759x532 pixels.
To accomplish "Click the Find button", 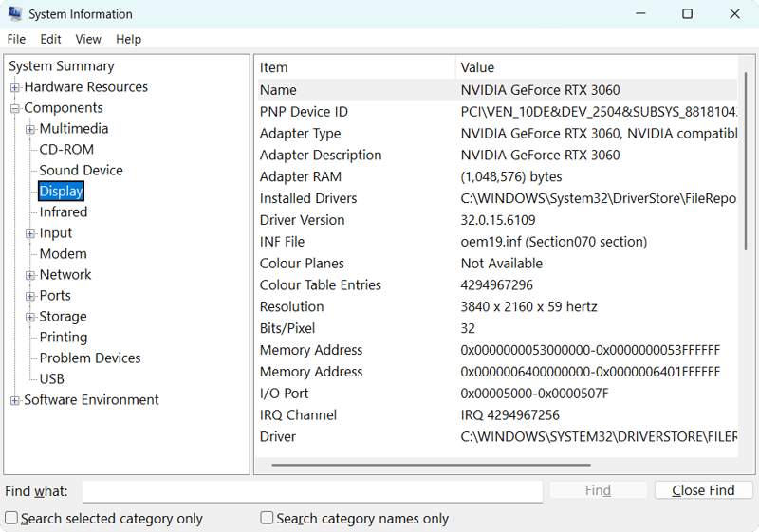I will pyautogui.click(x=599, y=490).
